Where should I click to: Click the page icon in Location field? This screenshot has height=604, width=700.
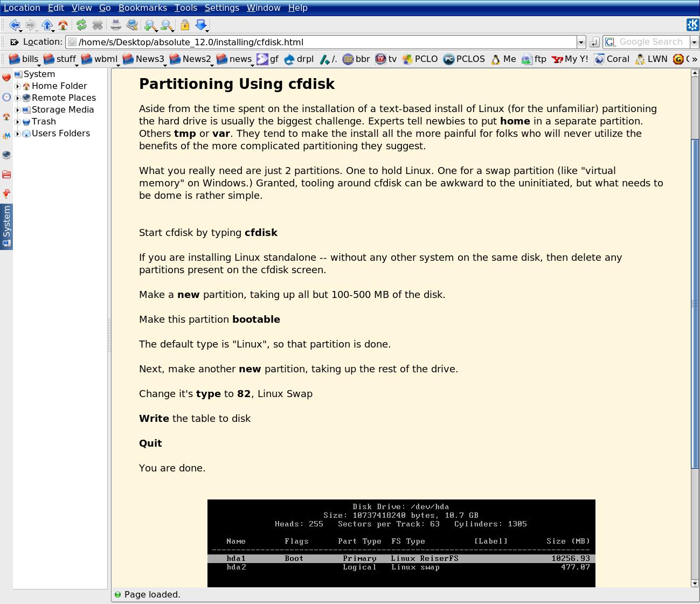coord(72,42)
